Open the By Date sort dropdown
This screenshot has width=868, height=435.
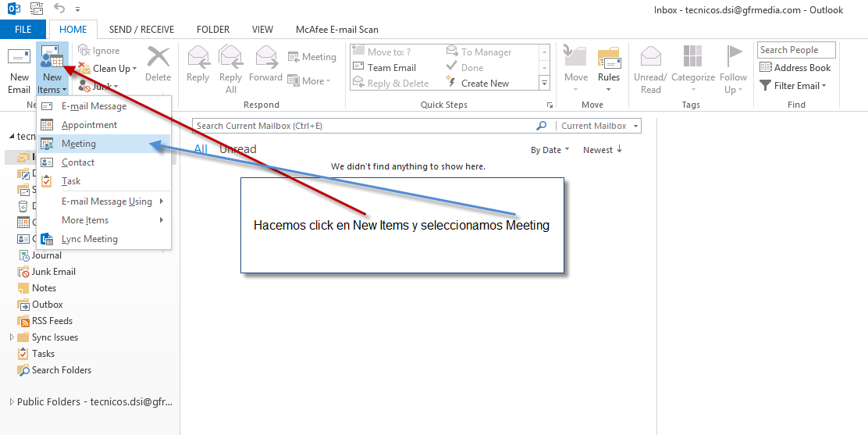pos(550,150)
